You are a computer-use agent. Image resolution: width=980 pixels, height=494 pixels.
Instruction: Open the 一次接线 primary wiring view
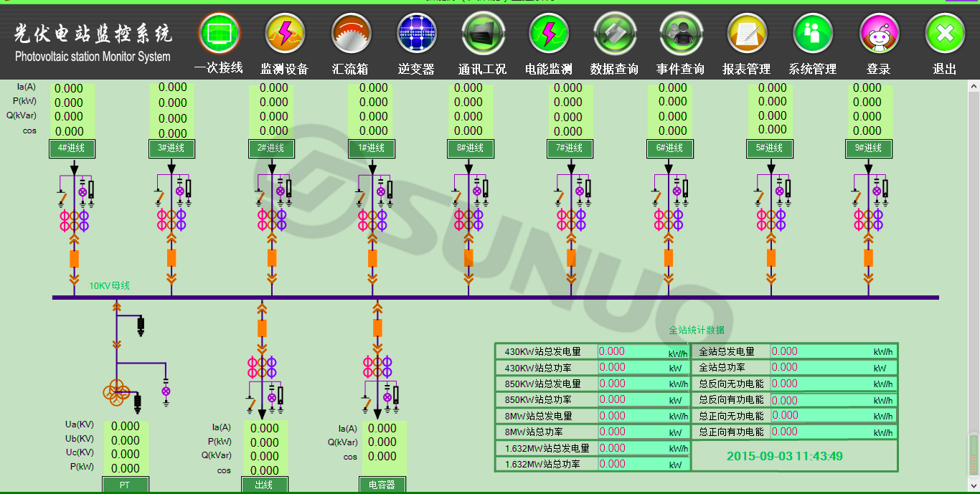[x=219, y=34]
